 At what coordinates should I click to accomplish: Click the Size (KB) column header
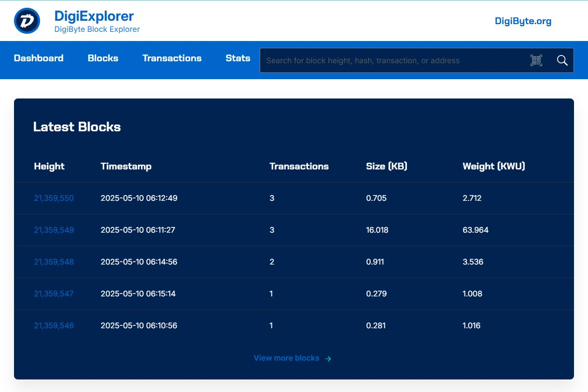coord(387,166)
